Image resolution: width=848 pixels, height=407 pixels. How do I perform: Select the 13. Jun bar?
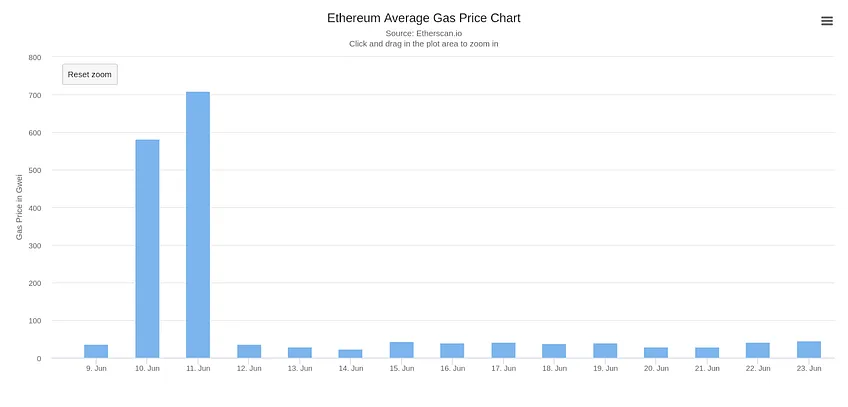coord(300,352)
